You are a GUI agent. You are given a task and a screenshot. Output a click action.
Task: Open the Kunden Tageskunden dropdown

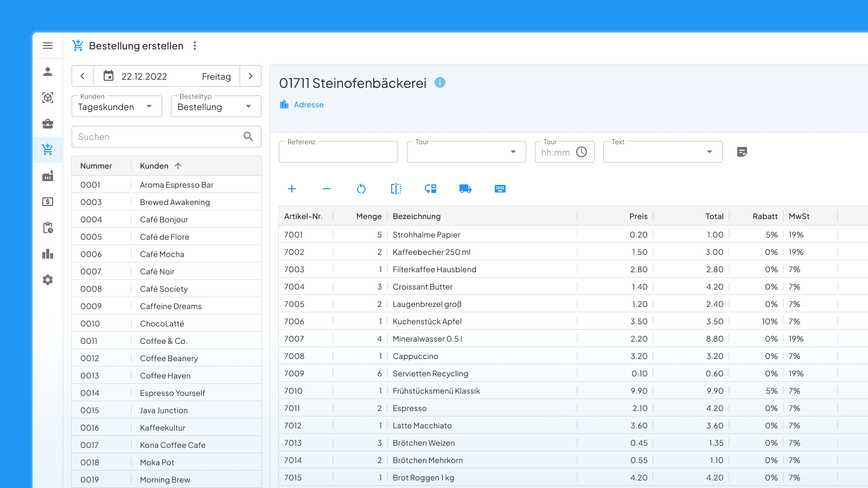117,106
